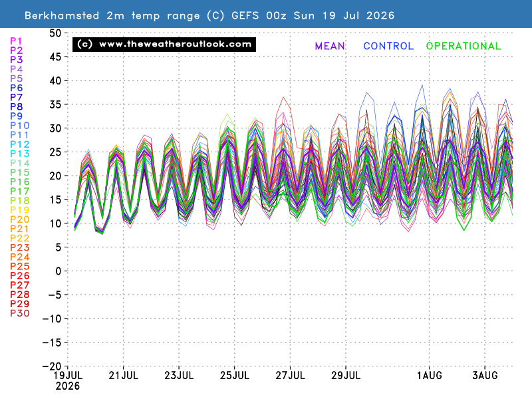The width and height of the screenshot is (532, 399).
Task: Click the P29 legend entry
Action: point(20,304)
